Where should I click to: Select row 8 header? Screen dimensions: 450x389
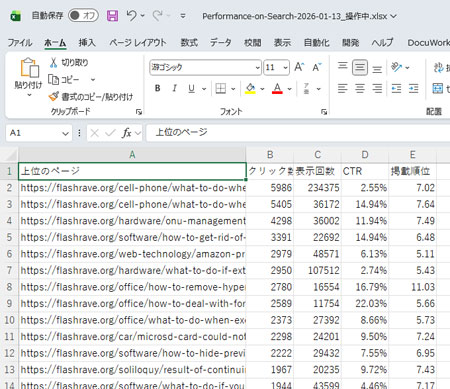point(9,287)
